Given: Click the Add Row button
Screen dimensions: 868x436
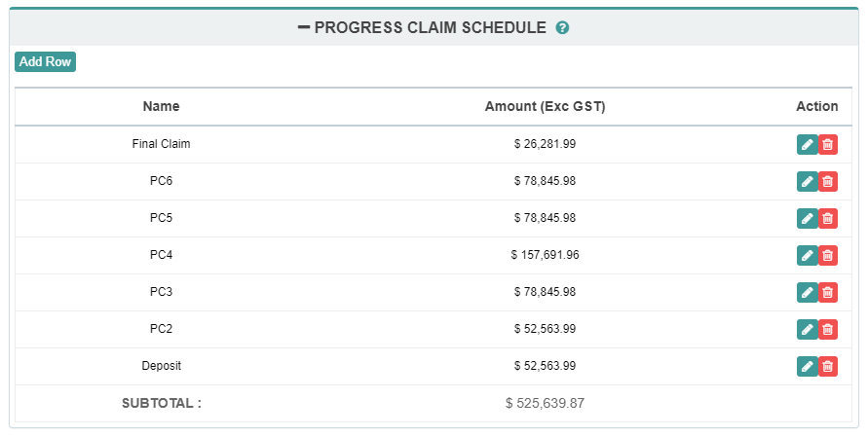Looking at the screenshot, I should click(x=45, y=61).
